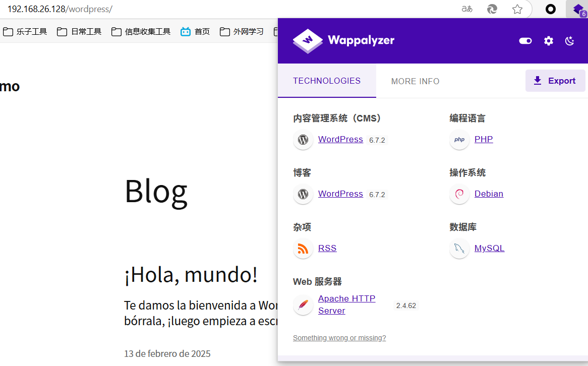Click the 数据库 category heading

463,227
